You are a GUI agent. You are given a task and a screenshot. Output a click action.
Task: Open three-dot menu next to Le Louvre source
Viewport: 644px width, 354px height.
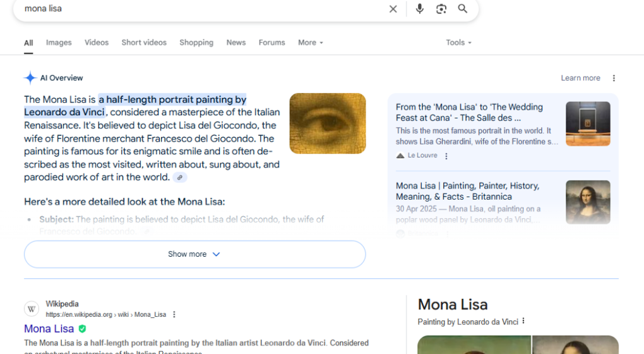(446, 156)
